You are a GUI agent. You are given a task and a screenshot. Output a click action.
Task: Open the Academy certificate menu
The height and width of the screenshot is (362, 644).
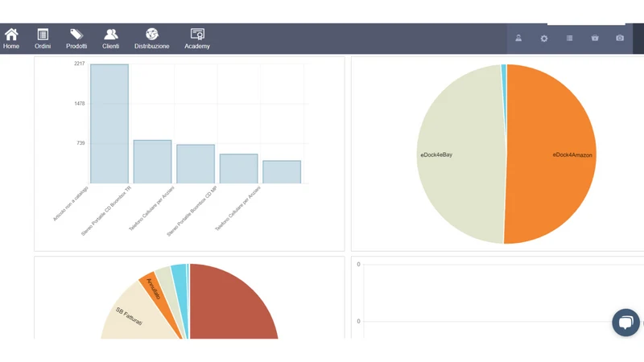197,39
